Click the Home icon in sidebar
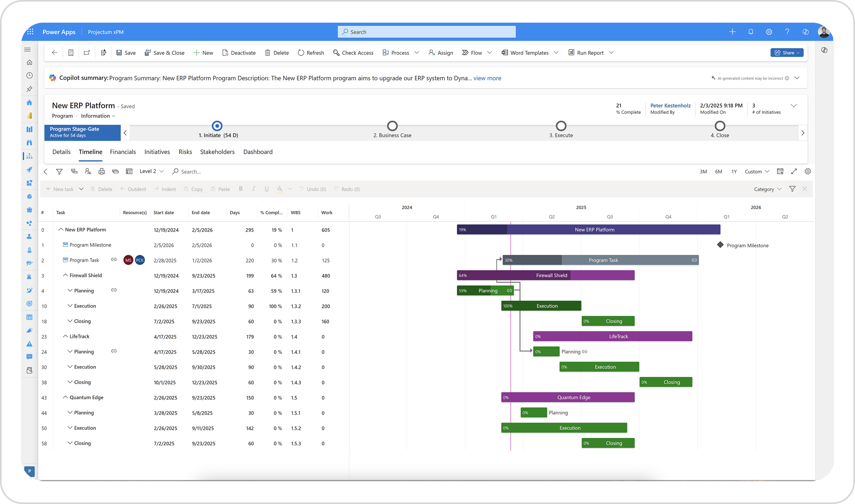This screenshot has width=855, height=504. [x=29, y=62]
